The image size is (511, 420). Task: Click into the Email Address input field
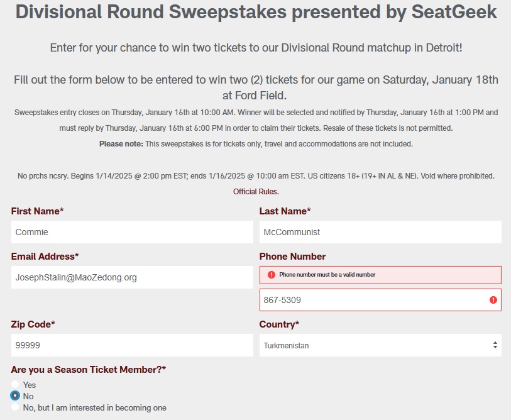point(132,277)
